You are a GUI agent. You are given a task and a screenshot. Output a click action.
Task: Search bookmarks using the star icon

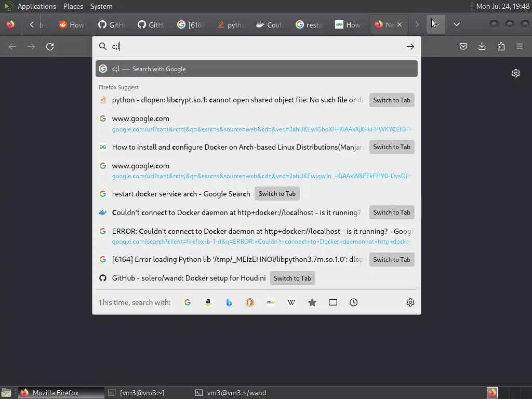[x=312, y=302]
